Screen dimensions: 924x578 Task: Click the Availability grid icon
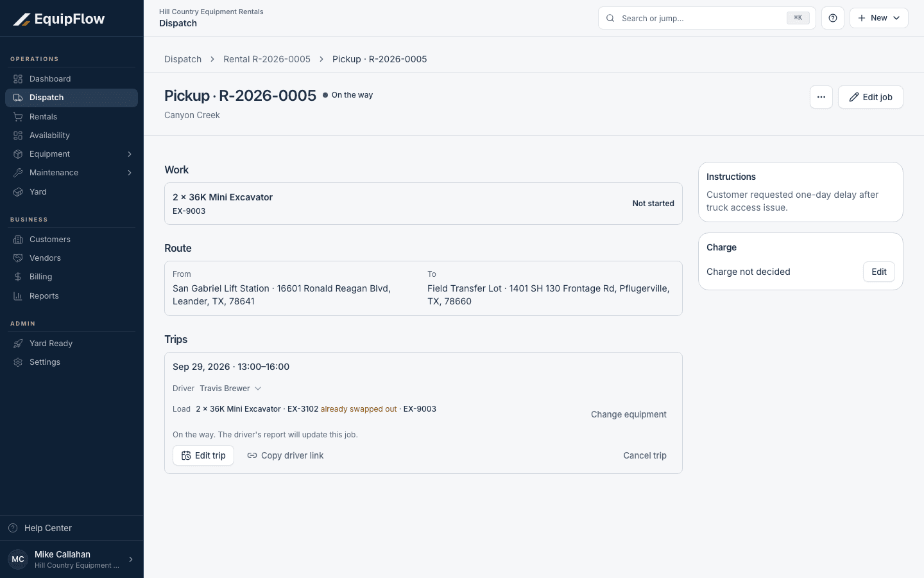18,136
